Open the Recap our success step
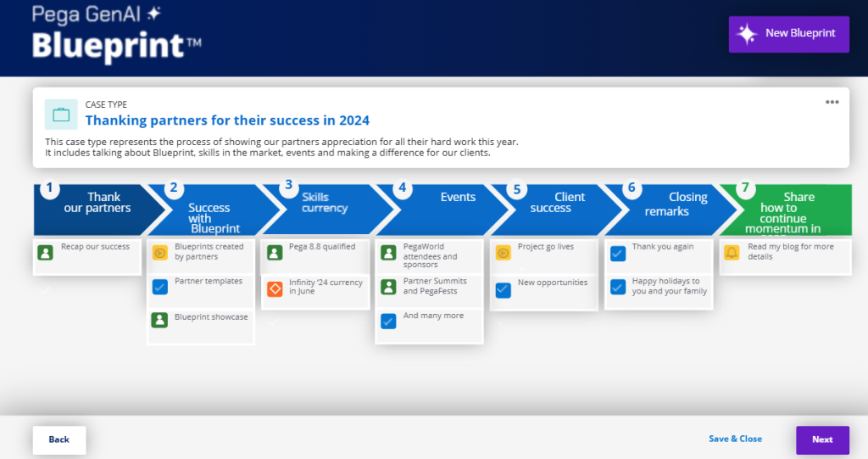The image size is (868, 459). pos(87,257)
